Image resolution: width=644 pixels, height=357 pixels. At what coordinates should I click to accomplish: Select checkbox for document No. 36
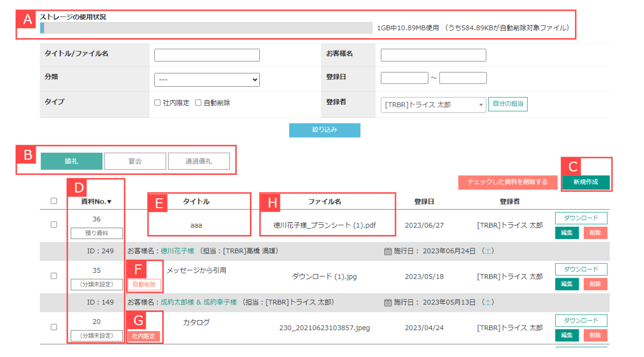click(54, 224)
